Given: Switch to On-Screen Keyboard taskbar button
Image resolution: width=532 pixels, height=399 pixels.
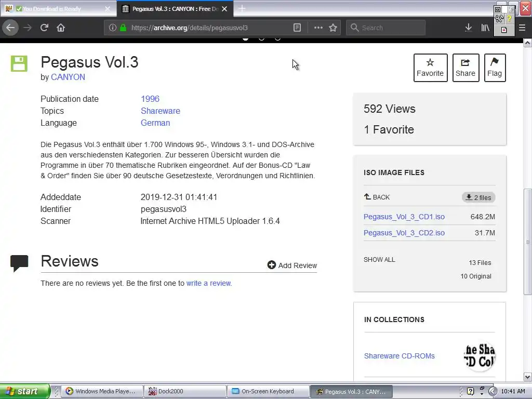Looking at the screenshot, I should (268, 391).
